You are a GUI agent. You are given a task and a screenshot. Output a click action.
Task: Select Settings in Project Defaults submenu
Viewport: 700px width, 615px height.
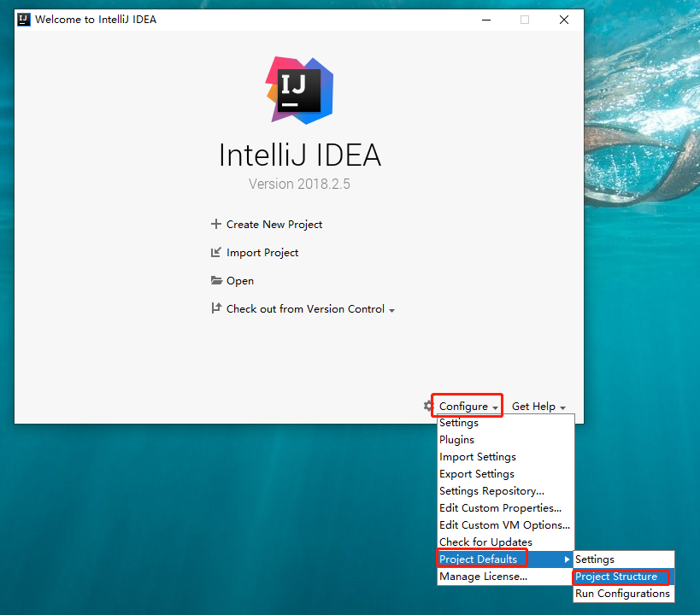(x=624, y=559)
